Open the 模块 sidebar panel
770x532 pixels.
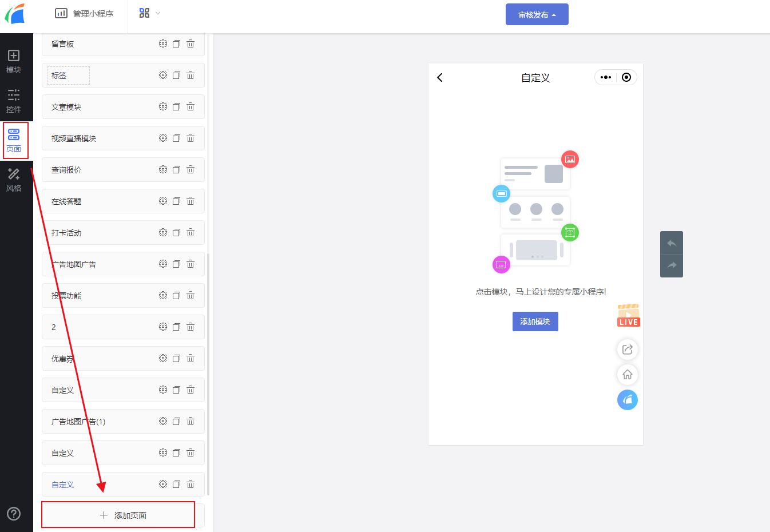[x=14, y=62]
